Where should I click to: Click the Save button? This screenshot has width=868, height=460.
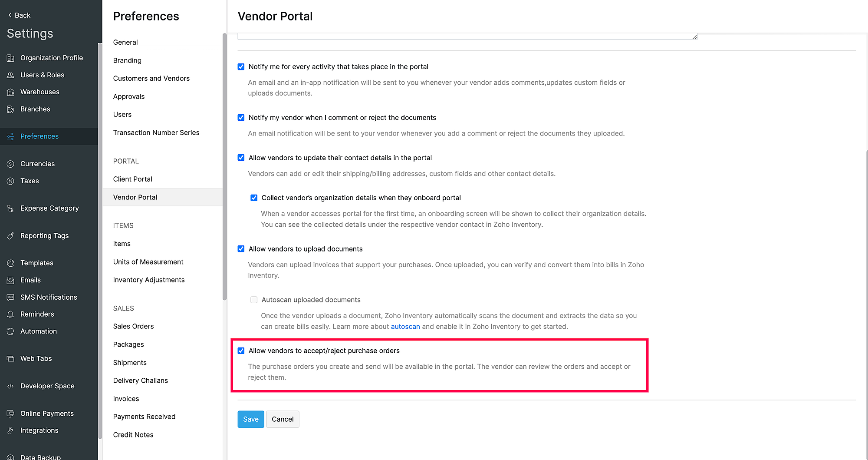pyautogui.click(x=250, y=419)
